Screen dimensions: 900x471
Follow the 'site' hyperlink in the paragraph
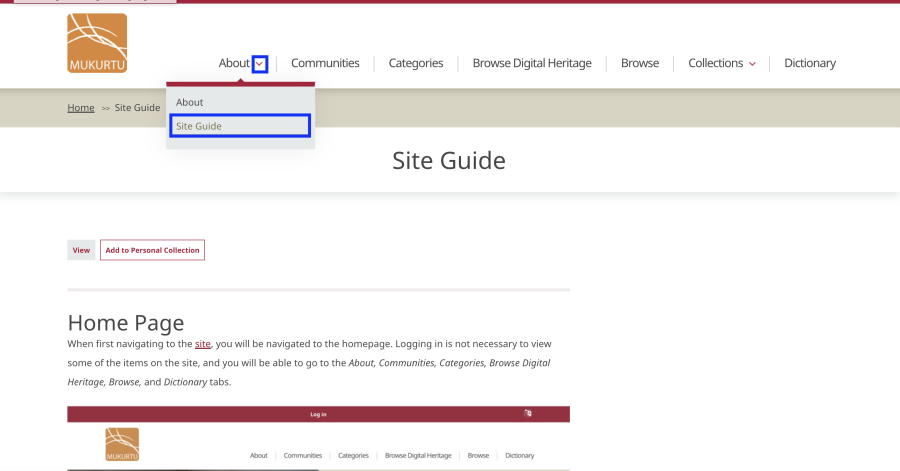point(203,344)
